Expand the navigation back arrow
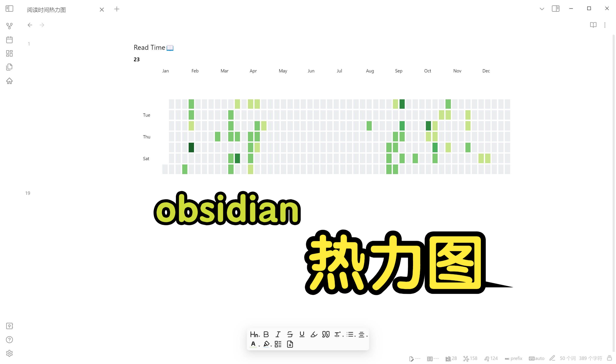Viewport: 616px width, 364px height. pyautogui.click(x=30, y=25)
